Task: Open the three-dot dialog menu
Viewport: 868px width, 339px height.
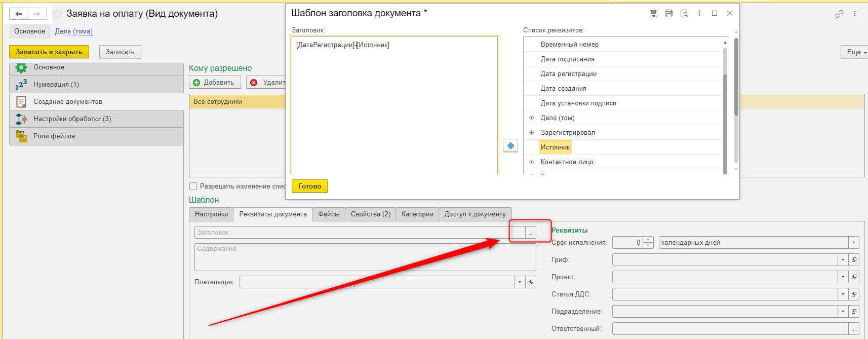Action: (x=699, y=14)
